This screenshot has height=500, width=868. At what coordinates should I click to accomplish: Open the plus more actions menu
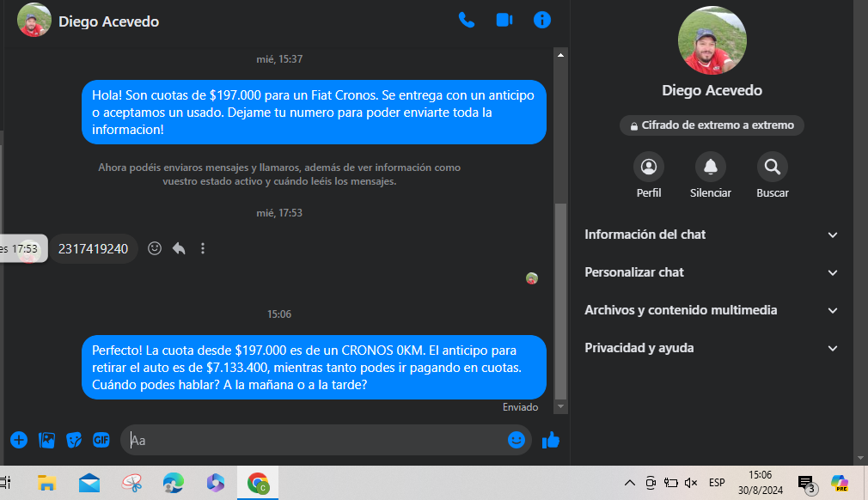pos(19,440)
